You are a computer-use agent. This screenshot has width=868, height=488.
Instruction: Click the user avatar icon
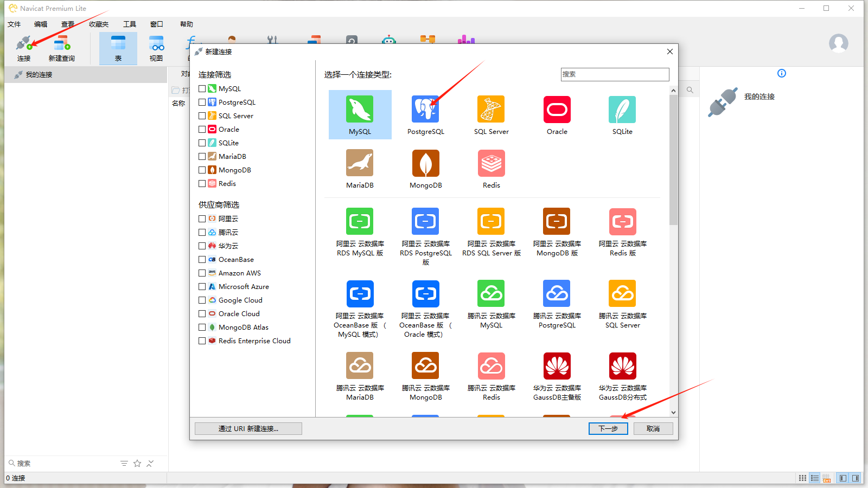coord(838,43)
